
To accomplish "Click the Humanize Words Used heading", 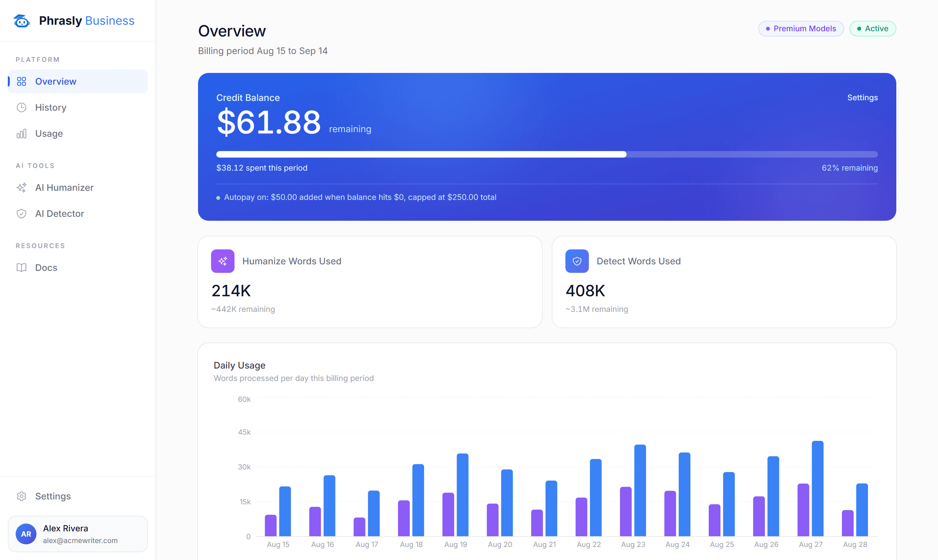I will tap(292, 261).
